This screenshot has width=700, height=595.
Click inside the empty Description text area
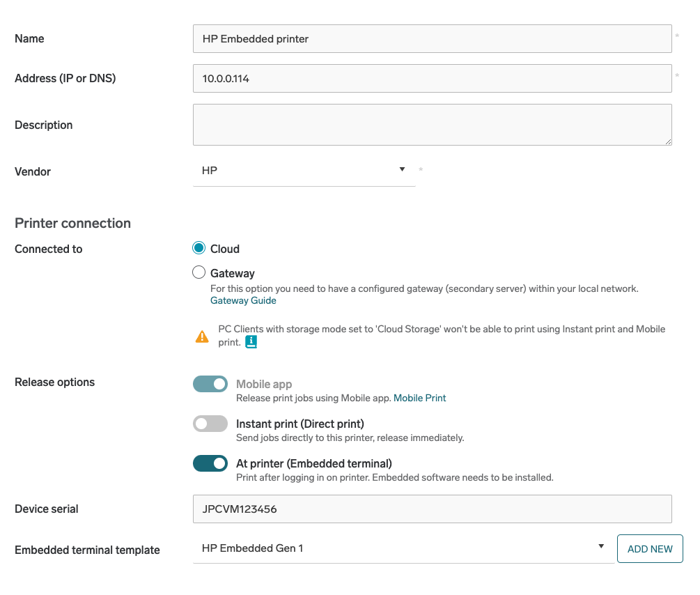(x=432, y=125)
